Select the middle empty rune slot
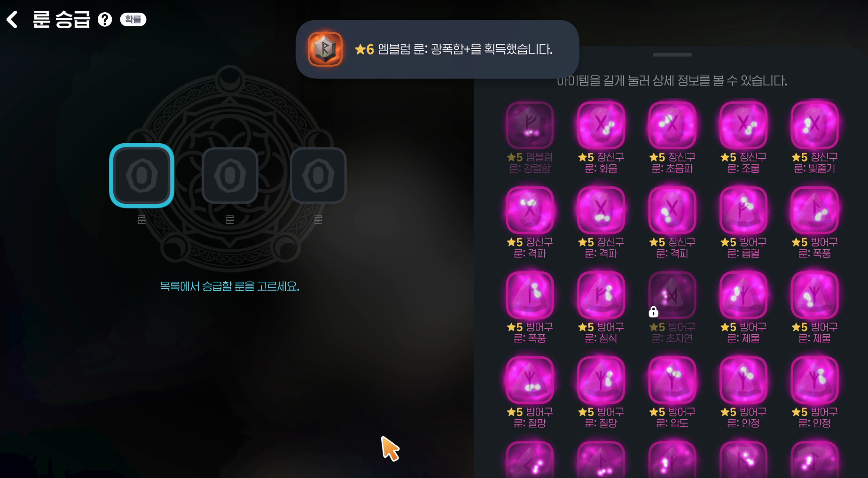The image size is (868, 478). tap(230, 176)
